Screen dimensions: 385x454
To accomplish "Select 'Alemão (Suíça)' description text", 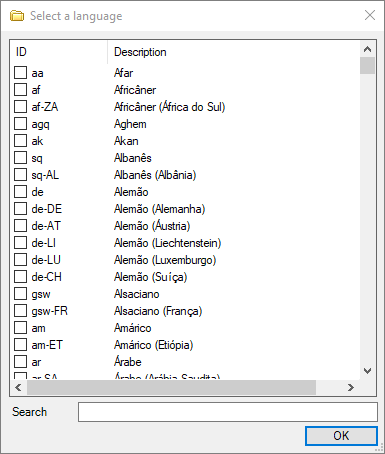I will point(151,277).
